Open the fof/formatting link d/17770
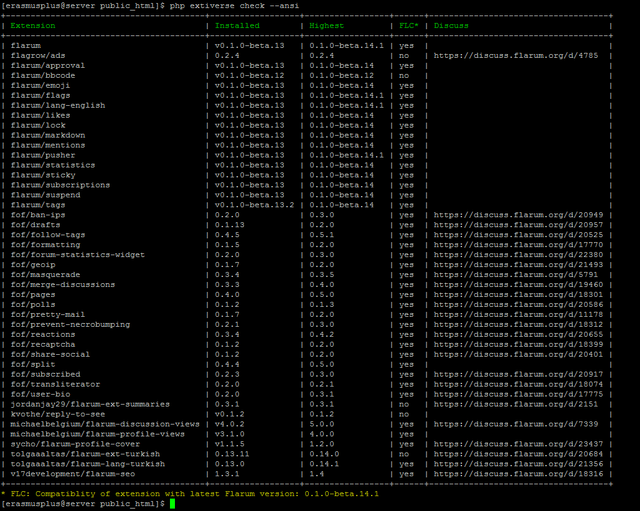This screenshot has width=640, height=511. tap(518, 245)
